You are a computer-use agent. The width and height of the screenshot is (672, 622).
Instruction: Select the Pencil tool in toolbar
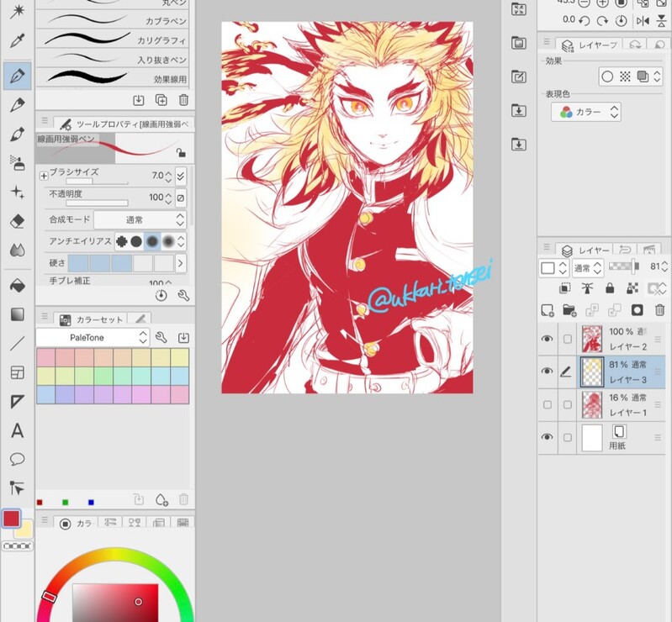pyautogui.click(x=17, y=105)
